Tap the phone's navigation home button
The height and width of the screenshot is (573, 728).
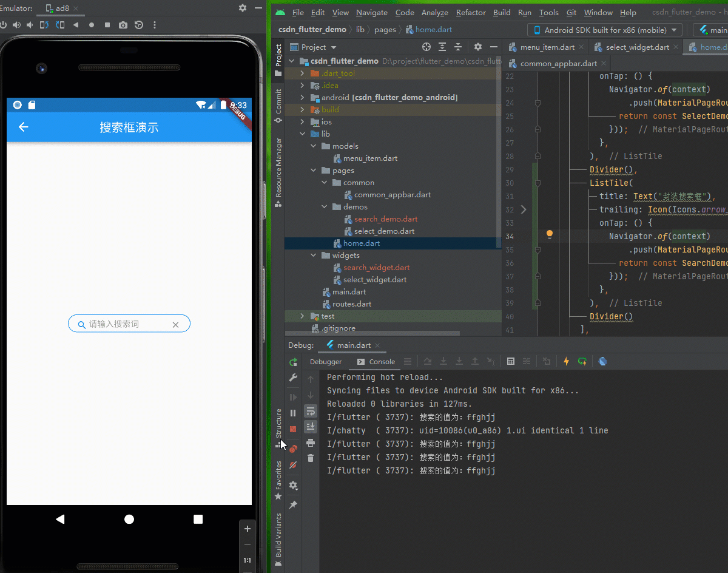[129, 519]
